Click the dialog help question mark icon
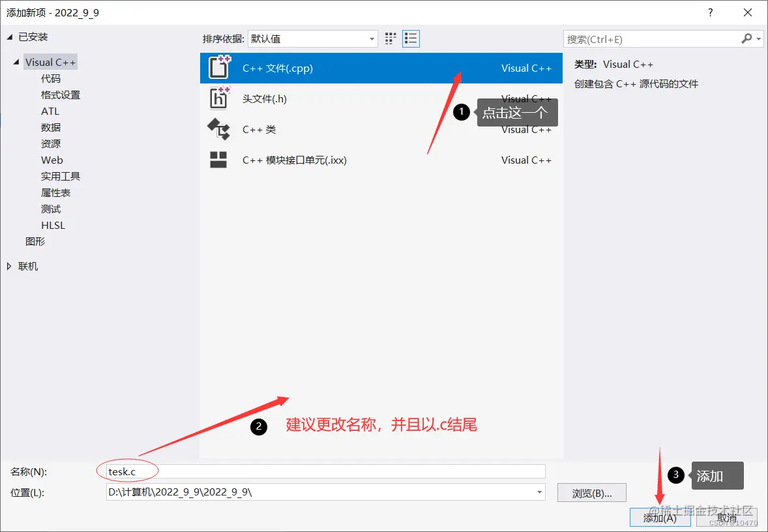 710,12
